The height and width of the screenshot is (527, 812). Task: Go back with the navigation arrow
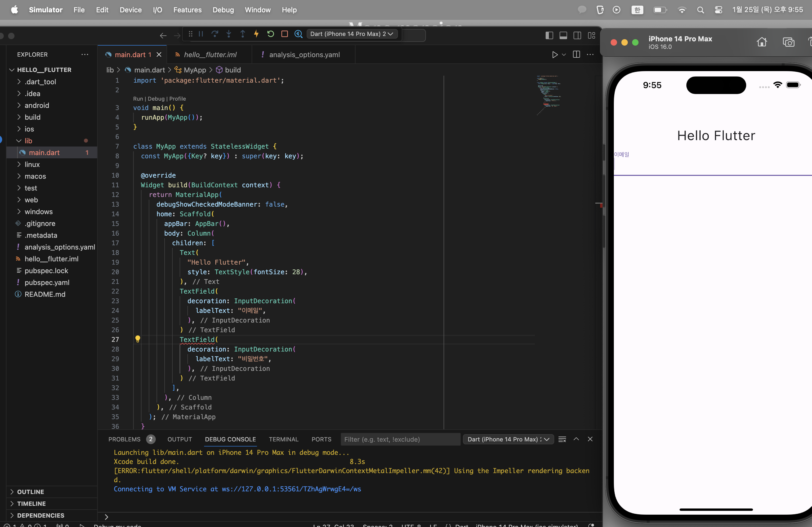(x=163, y=35)
